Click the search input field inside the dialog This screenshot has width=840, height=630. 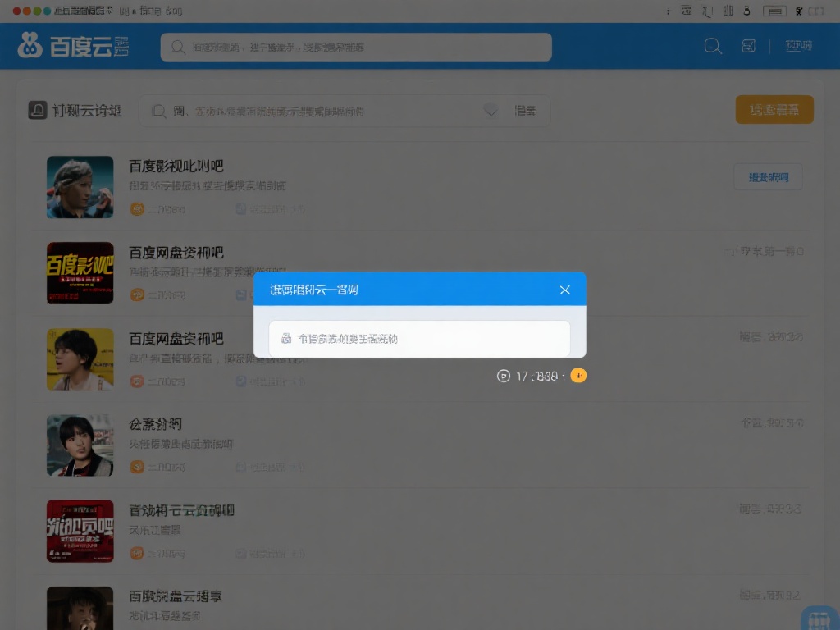[x=419, y=338]
